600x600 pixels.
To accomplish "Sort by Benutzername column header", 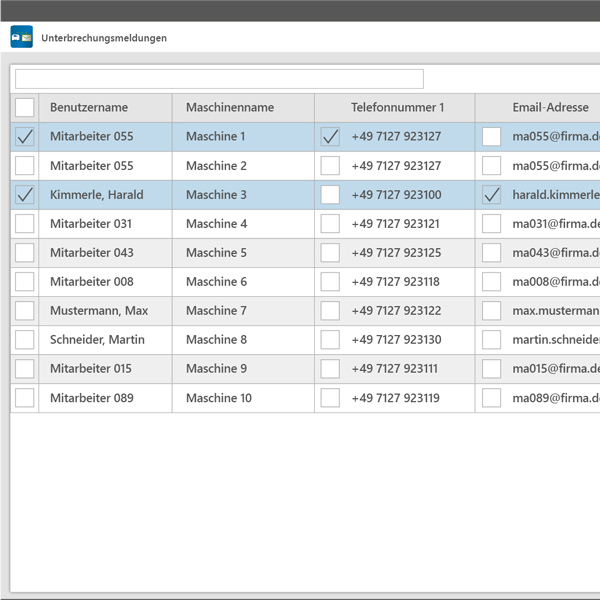I will coord(89,108).
